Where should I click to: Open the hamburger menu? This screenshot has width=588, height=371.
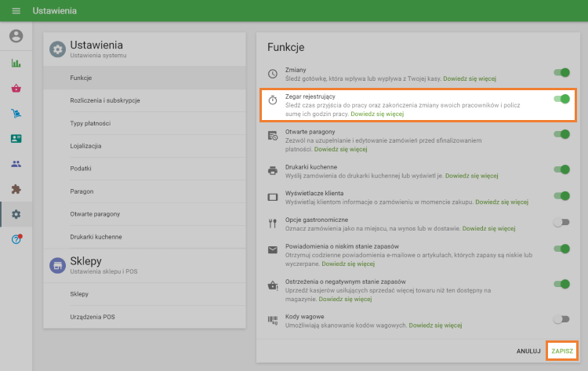click(16, 11)
